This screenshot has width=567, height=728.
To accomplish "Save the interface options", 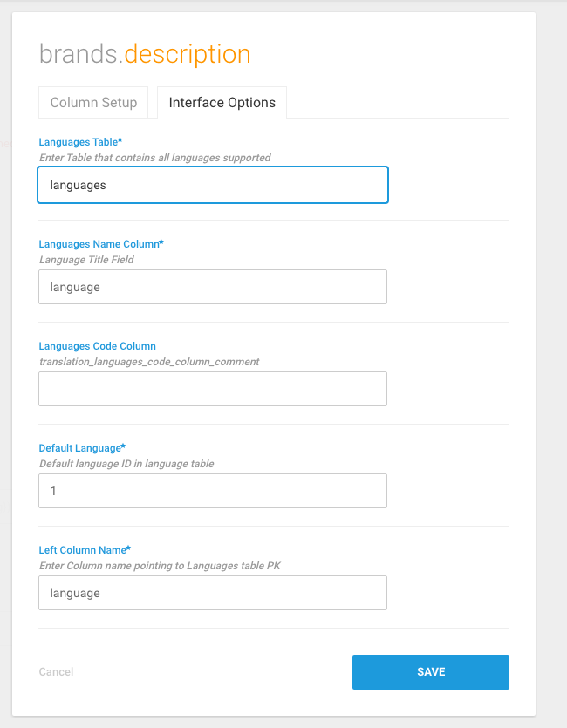I will 430,672.
